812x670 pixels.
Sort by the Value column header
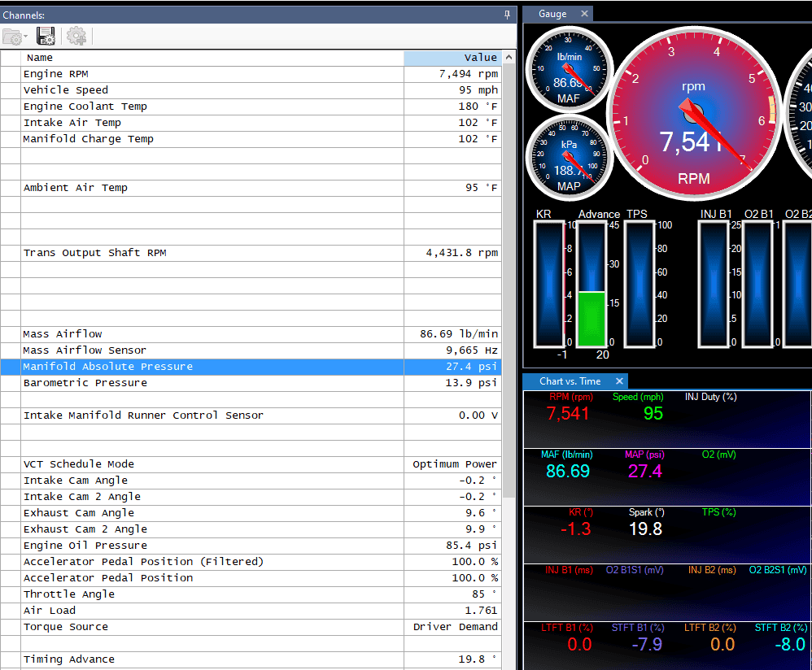click(452, 58)
